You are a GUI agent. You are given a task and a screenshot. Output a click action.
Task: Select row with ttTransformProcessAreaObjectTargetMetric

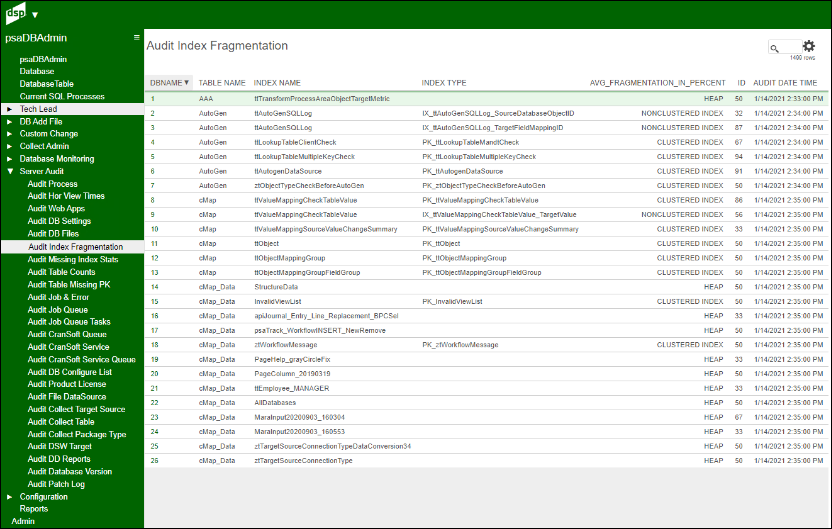(486, 99)
